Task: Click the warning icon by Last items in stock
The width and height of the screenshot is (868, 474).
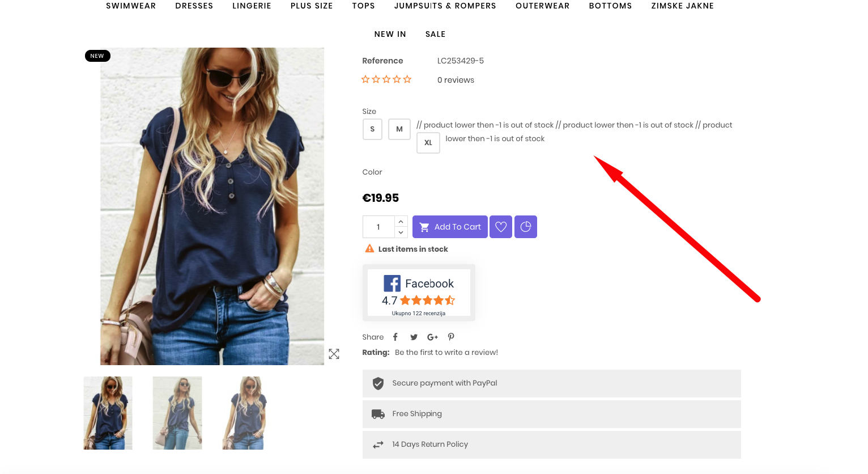Action: (369, 248)
